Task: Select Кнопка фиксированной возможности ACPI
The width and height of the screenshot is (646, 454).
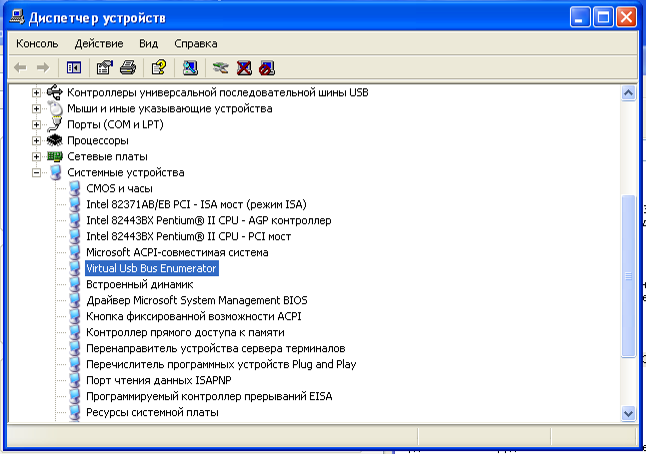Action: (x=194, y=316)
